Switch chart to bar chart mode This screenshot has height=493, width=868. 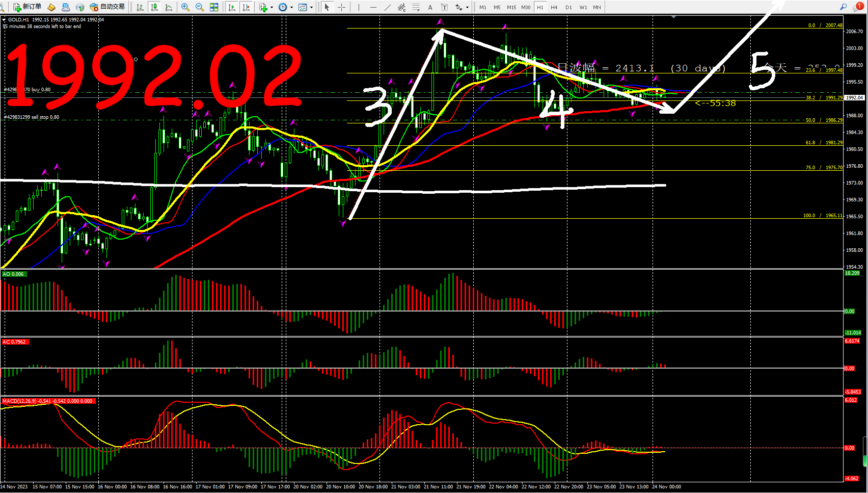pyautogui.click(x=140, y=7)
